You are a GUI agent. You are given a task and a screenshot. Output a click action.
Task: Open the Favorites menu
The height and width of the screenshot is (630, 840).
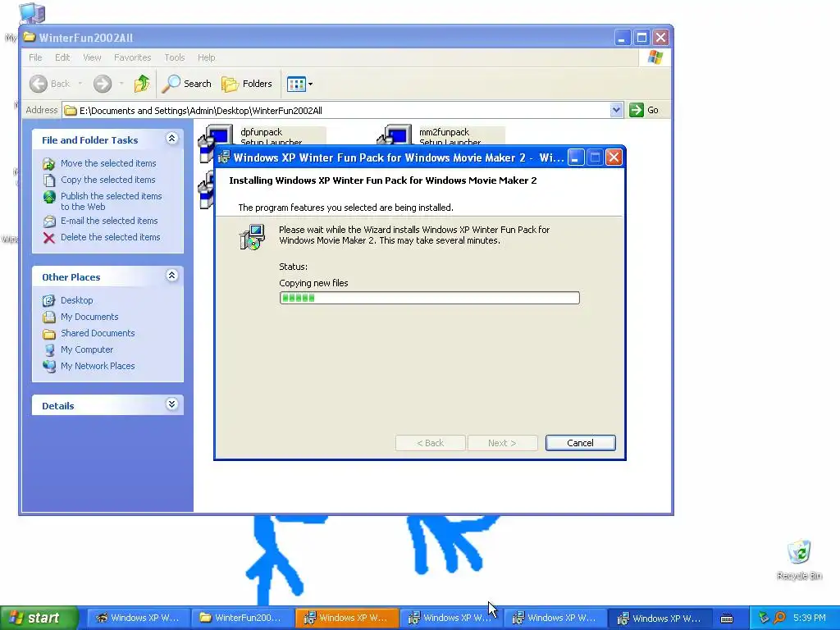click(x=132, y=57)
